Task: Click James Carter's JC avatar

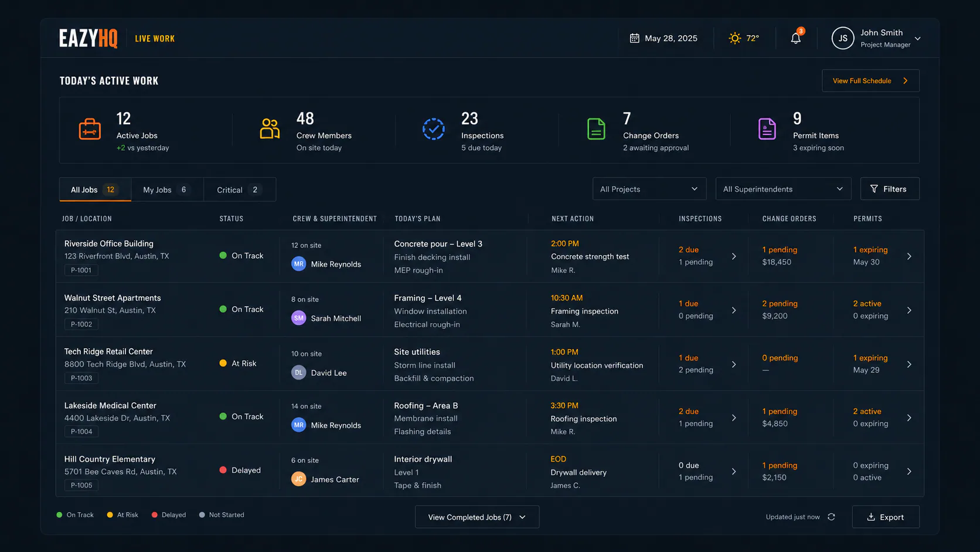Action: pos(299,479)
